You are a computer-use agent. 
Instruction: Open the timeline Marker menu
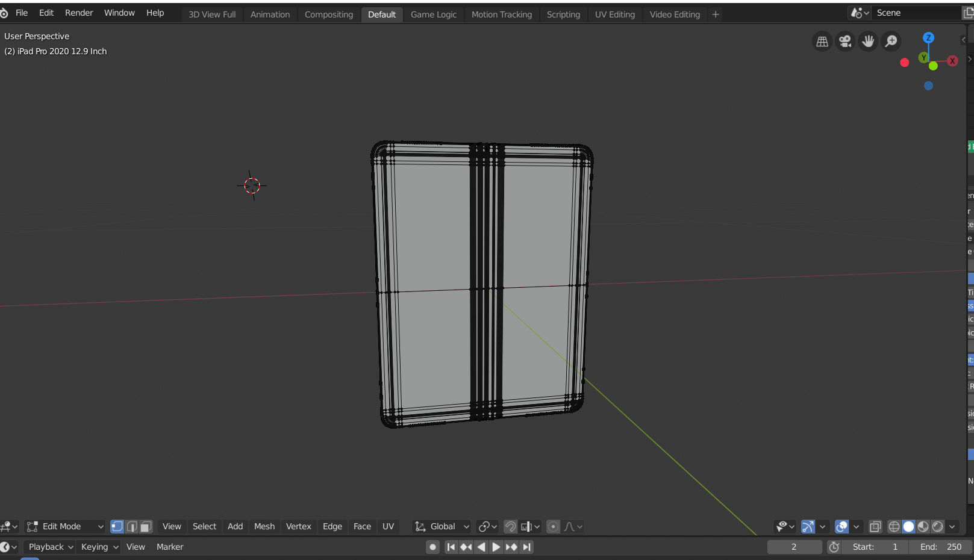[170, 547]
